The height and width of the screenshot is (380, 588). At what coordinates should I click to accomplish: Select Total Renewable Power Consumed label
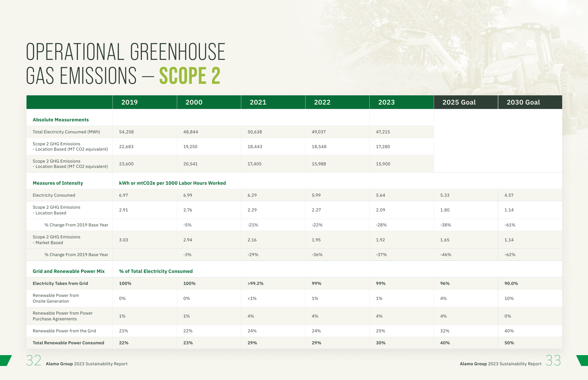pos(68,343)
